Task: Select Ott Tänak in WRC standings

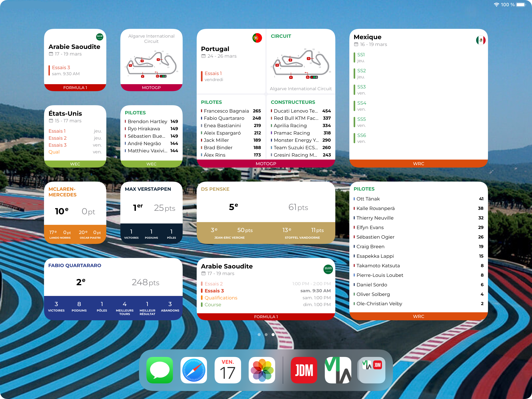Action: pos(418,199)
